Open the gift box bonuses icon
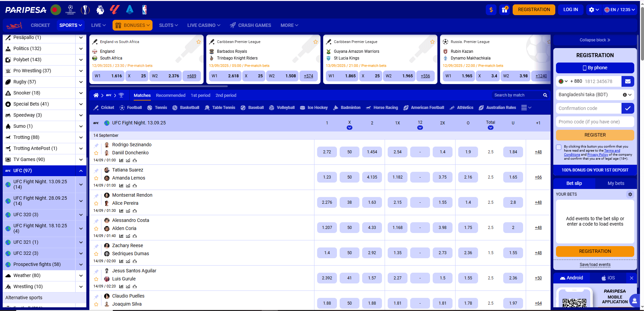Viewport: 644px width, 311px height. 504,10
